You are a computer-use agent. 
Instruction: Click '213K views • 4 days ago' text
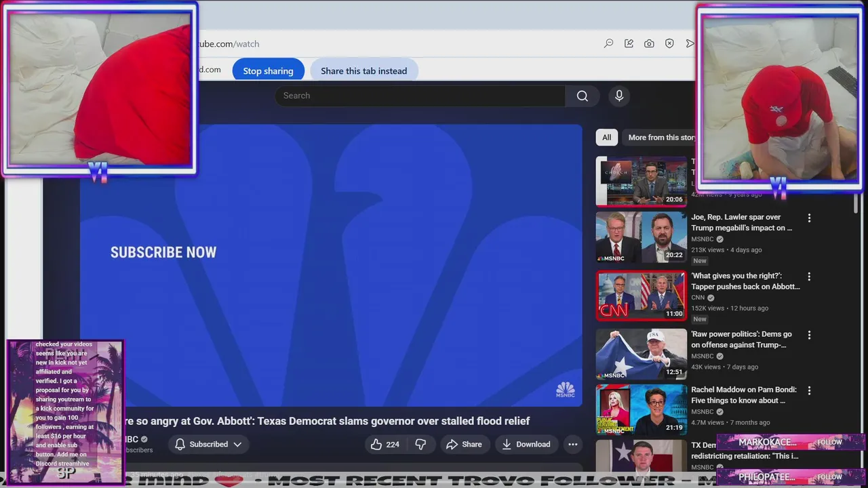(x=726, y=249)
